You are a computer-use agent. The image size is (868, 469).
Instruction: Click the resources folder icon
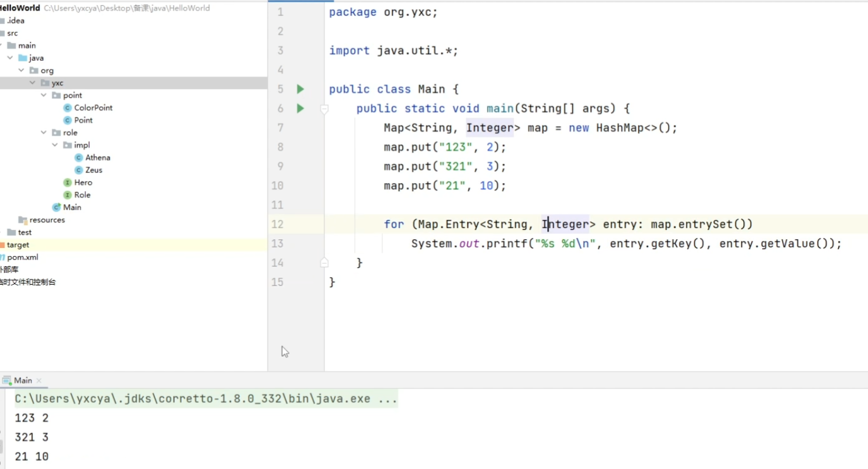[23, 220]
